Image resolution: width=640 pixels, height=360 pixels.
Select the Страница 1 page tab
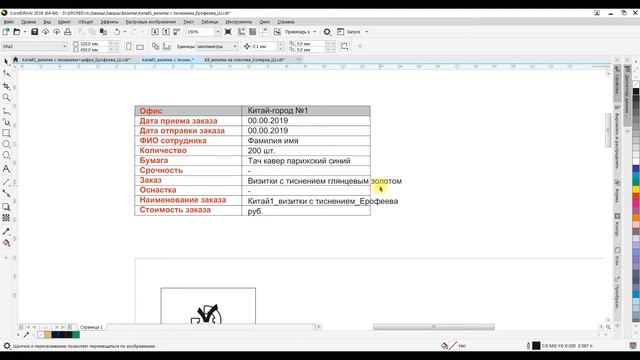click(91, 327)
